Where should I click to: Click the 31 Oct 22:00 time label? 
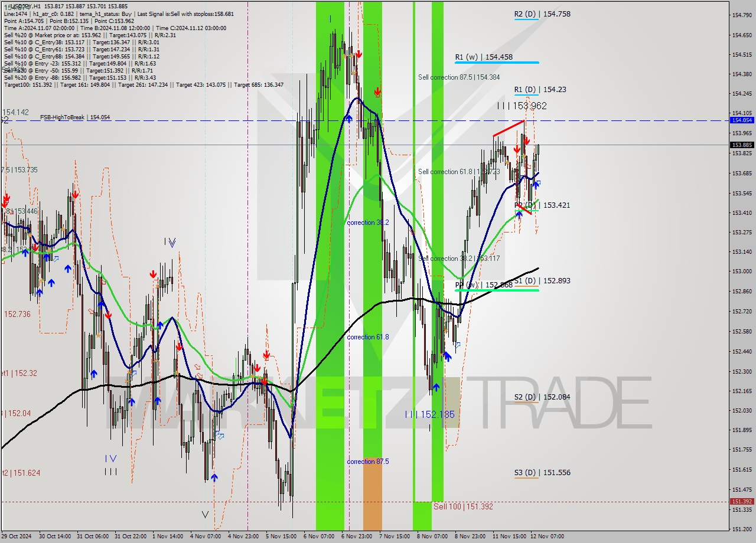click(x=130, y=537)
